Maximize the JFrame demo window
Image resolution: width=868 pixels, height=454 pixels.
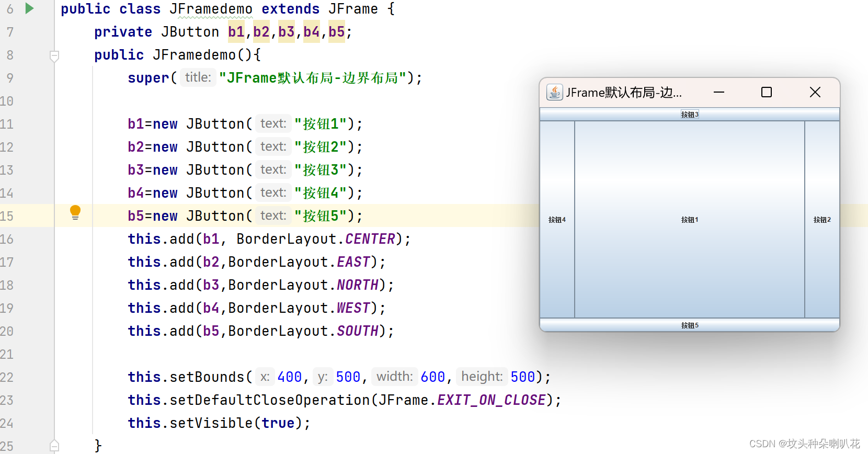pos(767,92)
